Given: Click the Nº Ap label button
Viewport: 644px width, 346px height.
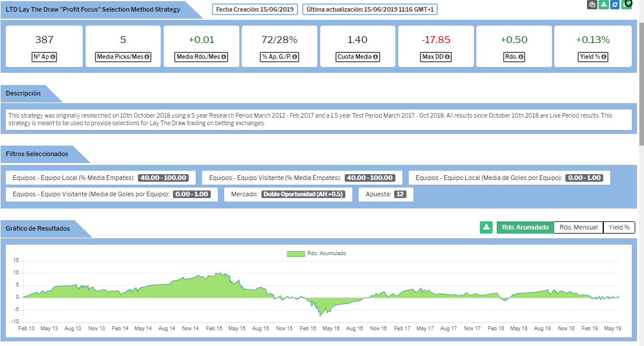Looking at the screenshot, I should coord(44,57).
